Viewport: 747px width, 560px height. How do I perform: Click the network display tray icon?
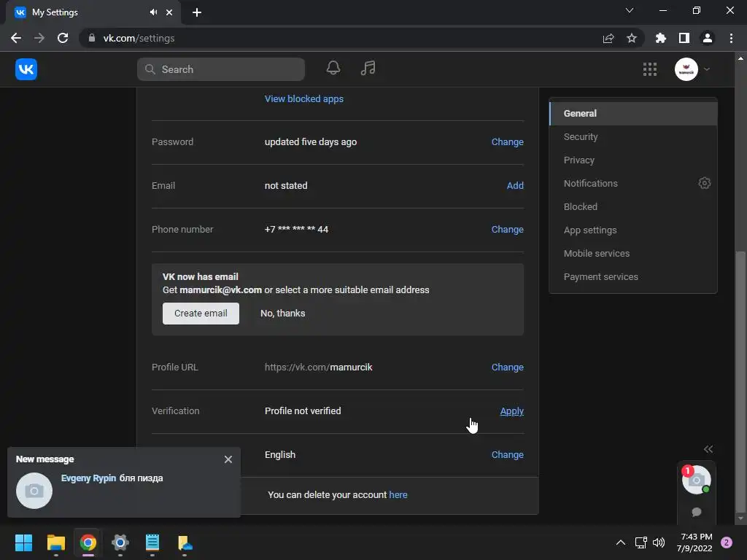coord(640,542)
